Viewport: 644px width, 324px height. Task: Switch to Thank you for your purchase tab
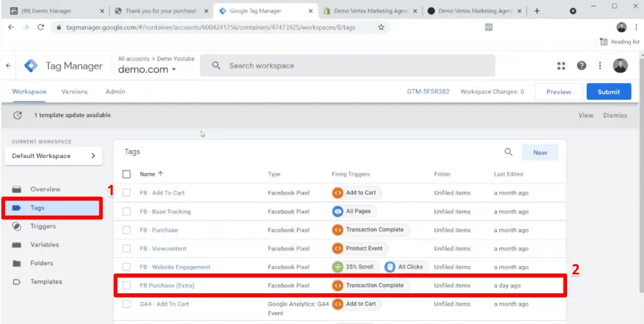(161, 11)
